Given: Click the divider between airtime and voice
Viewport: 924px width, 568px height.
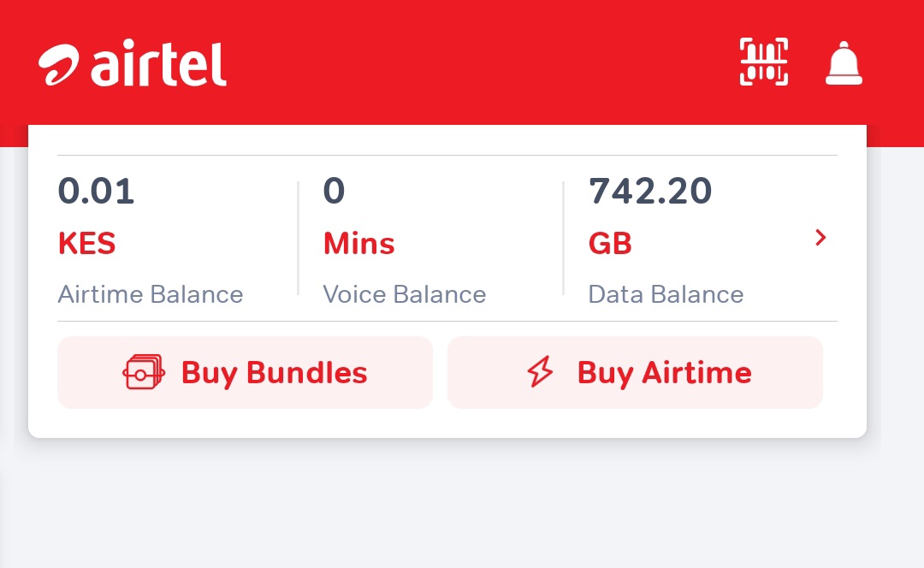Looking at the screenshot, I should click(x=298, y=238).
